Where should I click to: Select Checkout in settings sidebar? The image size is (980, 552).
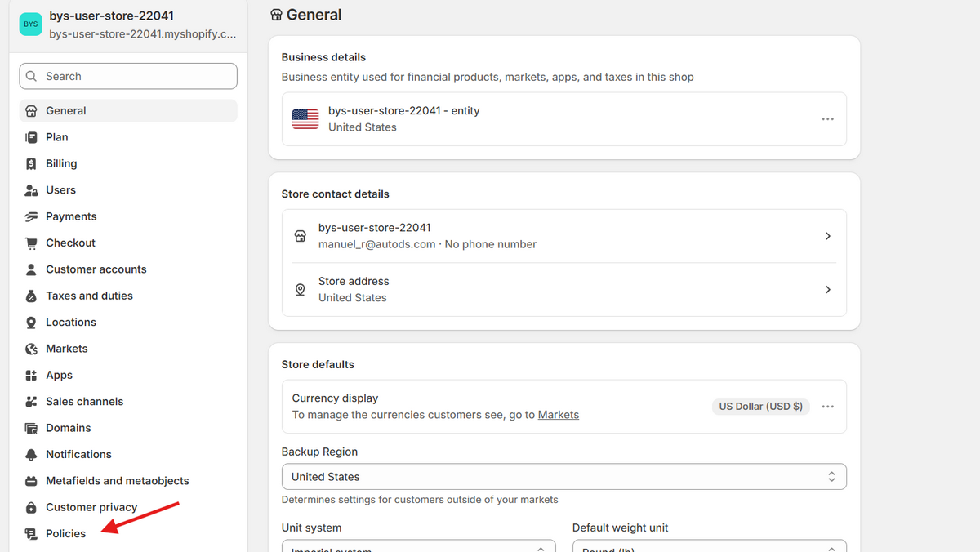tap(128, 243)
